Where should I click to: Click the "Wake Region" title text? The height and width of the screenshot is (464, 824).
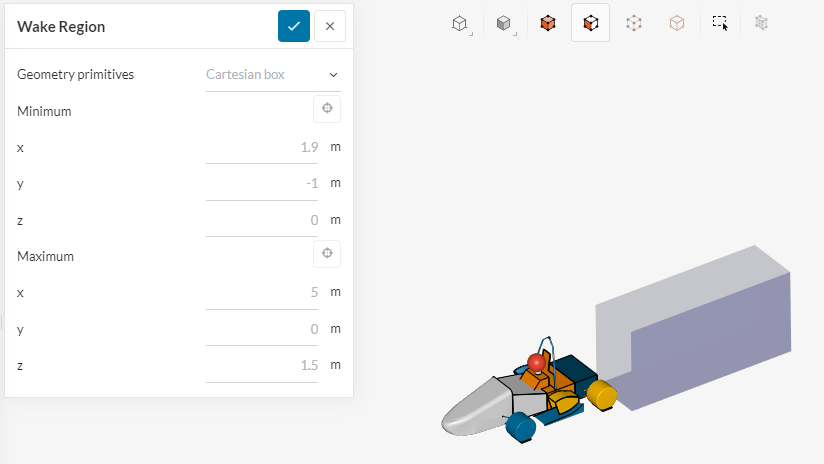[x=61, y=27]
